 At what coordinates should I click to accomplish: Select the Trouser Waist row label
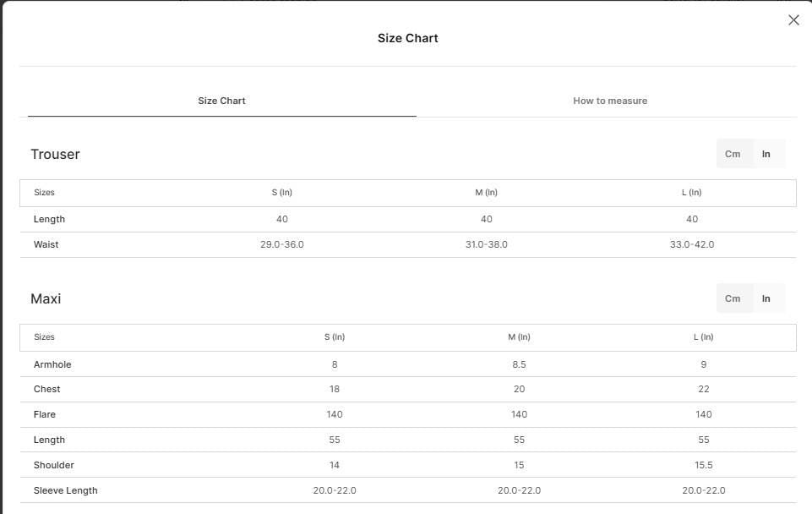tap(46, 244)
